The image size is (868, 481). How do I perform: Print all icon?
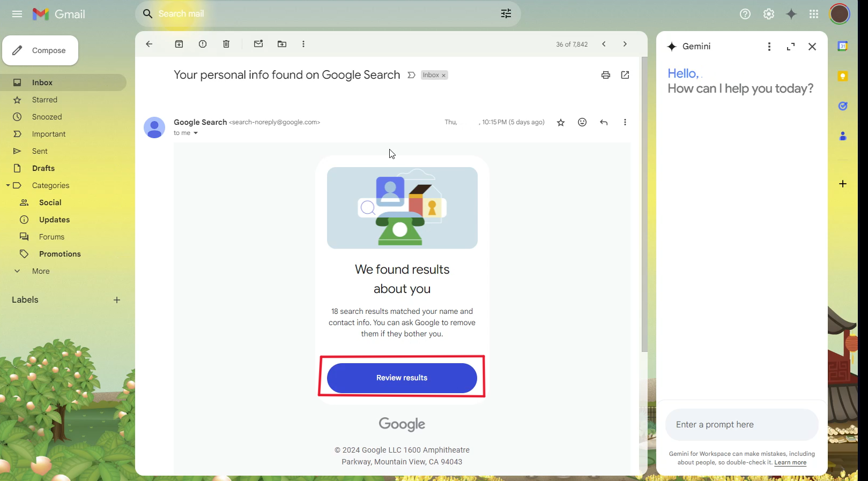coord(606,75)
